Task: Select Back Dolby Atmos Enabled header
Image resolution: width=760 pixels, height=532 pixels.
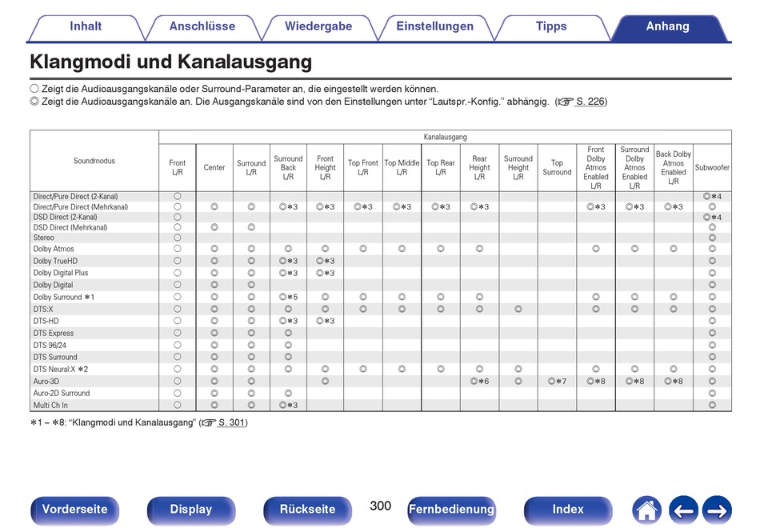Action: [x=674, y=168]
